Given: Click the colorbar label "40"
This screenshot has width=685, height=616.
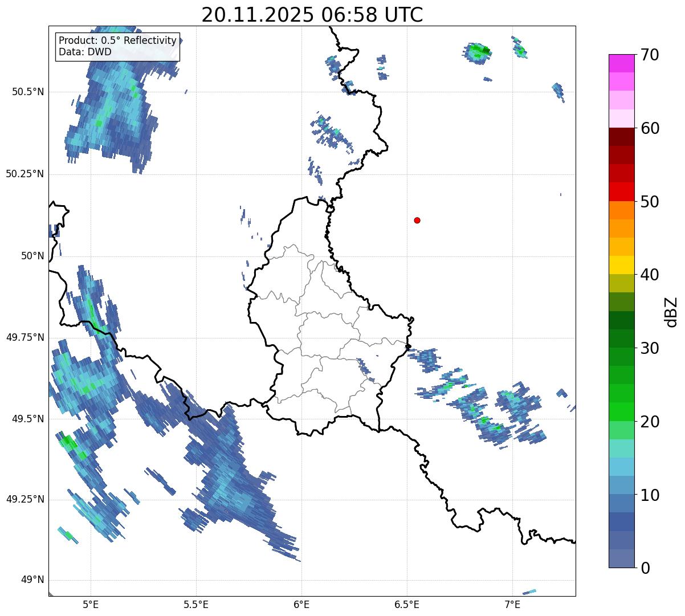Looking at the screenshot, I should click(650, 275).
